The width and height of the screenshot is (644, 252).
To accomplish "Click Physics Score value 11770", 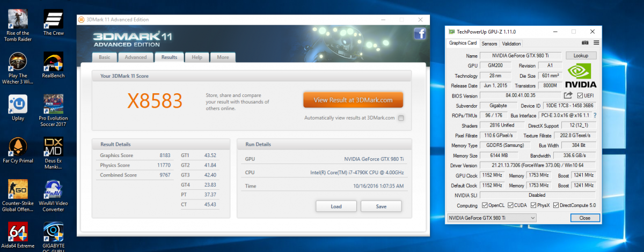I will pos(163,165).
